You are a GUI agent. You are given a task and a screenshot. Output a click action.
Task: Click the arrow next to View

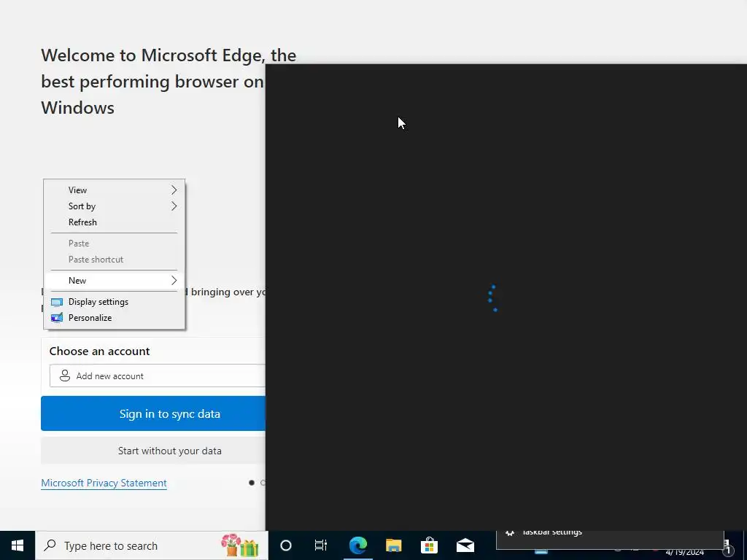[x=174, y=190]
